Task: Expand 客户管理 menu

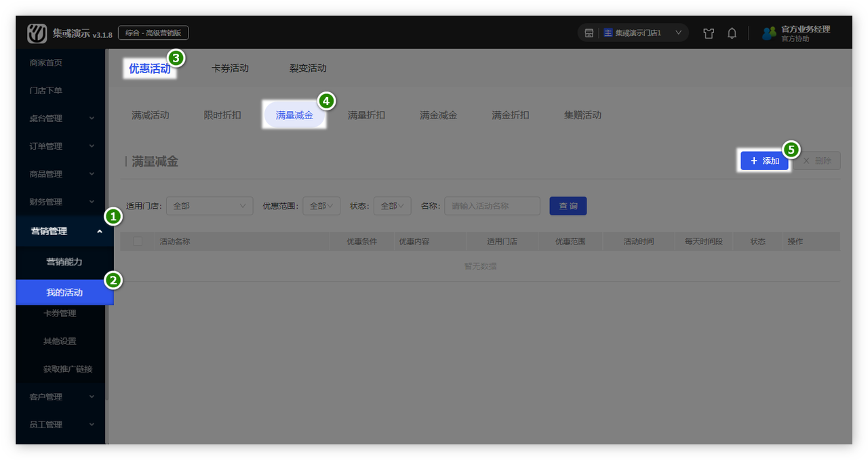Action: pos(60,396)
